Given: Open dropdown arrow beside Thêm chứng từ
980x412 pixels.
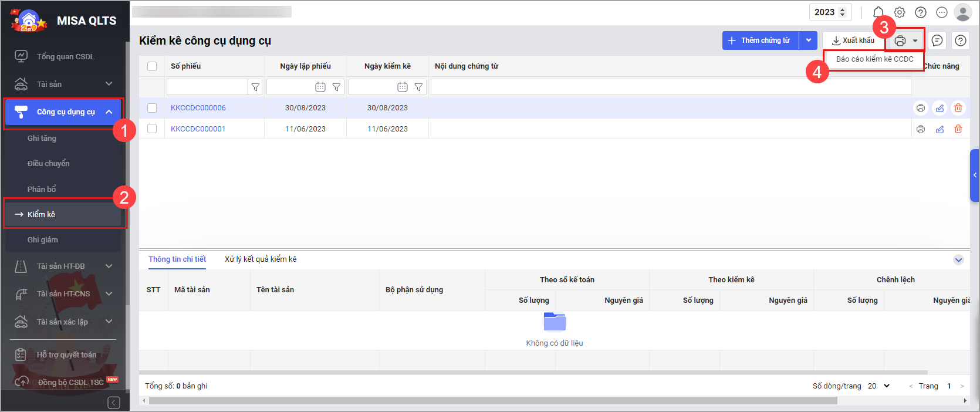Looking at the screenshot, I should click(809, 40).
